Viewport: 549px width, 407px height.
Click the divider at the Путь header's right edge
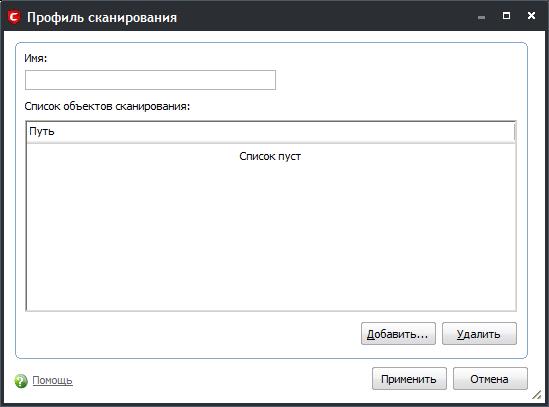(514, 132)
